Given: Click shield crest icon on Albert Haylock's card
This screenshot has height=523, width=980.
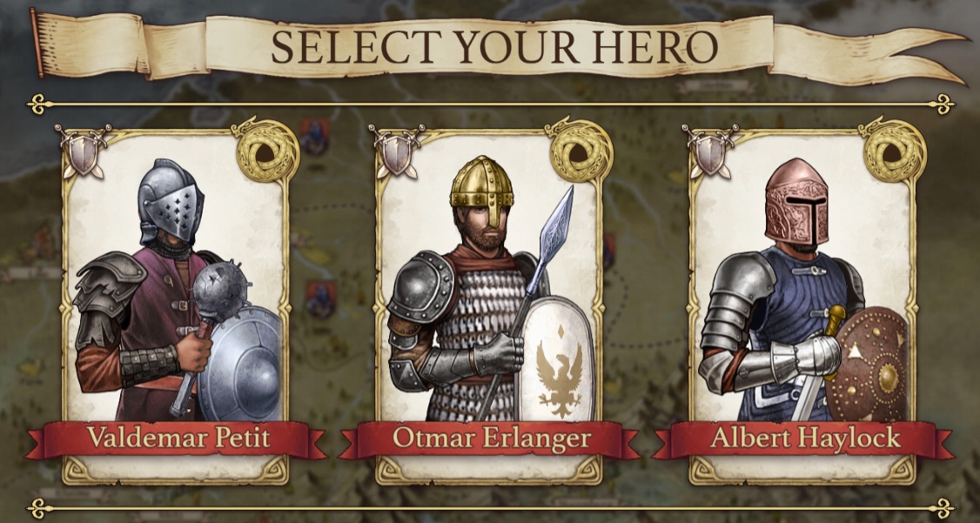Looking at the screenshot, I should pyautogui.click(x=710, y=151).
